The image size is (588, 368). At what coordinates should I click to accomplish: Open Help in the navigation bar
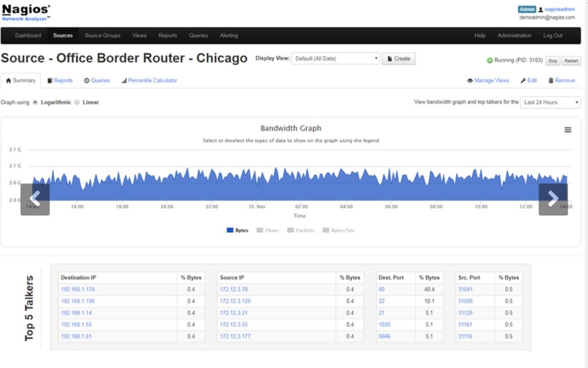point(480,35)
